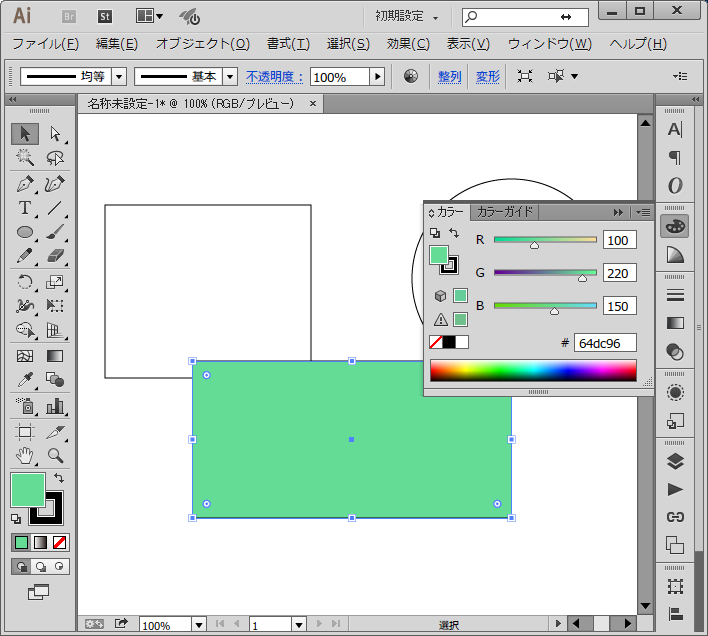Screen dimensions: 708x636
Task: Open the Layers panel icon in dock
Action: [x=675, y=461]
